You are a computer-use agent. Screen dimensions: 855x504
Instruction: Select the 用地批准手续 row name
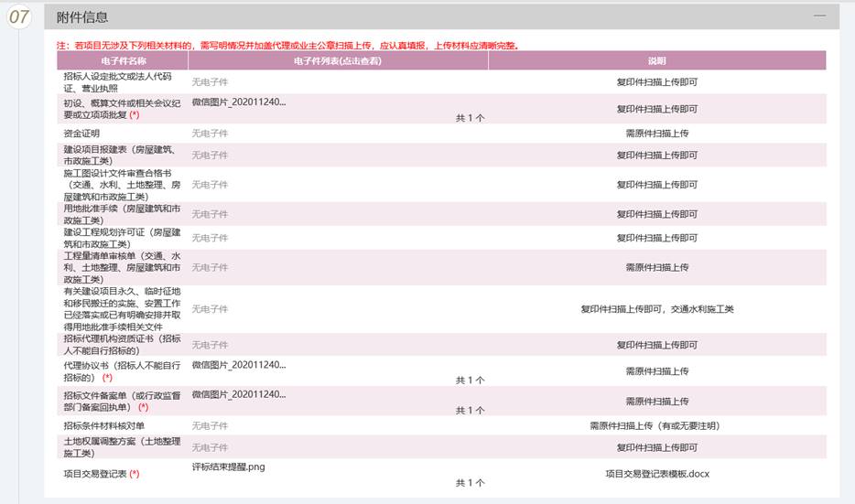pos(122,214)
